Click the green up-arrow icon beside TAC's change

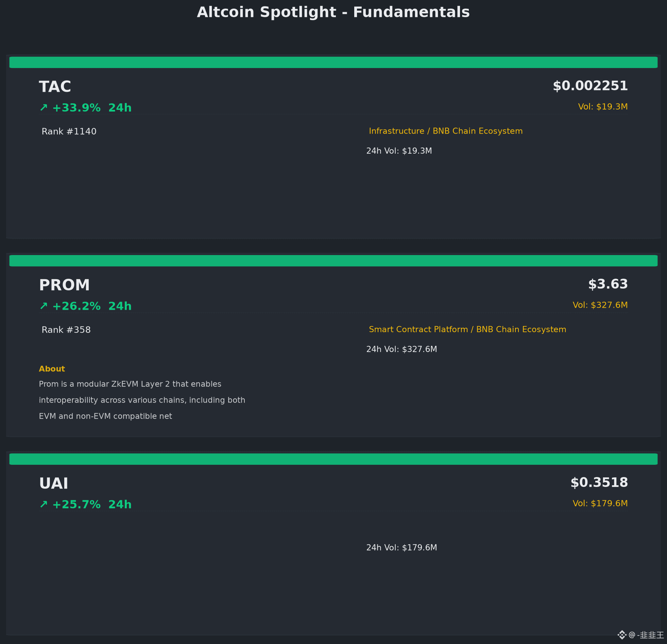(x=44, y=107)
